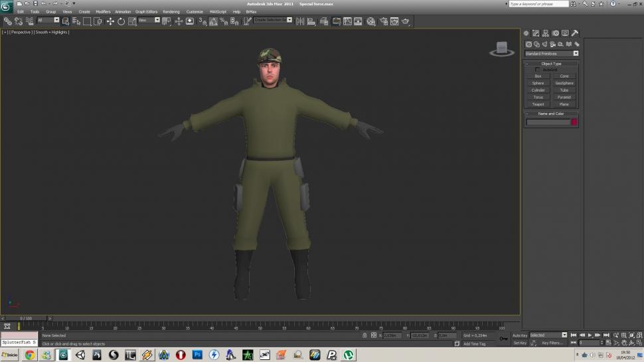The width and height of the screenshot is (644, 362).
Task: Toggle Set Key mode
Action: [520, 343]
